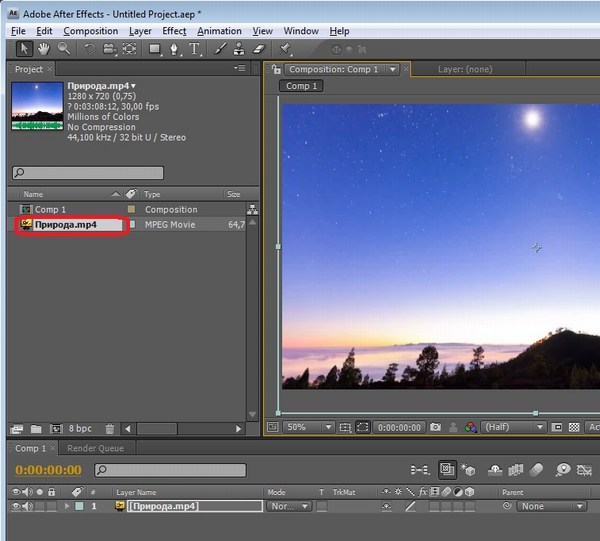
Task: Select the Rectangle shape tool
Action: 156,48
